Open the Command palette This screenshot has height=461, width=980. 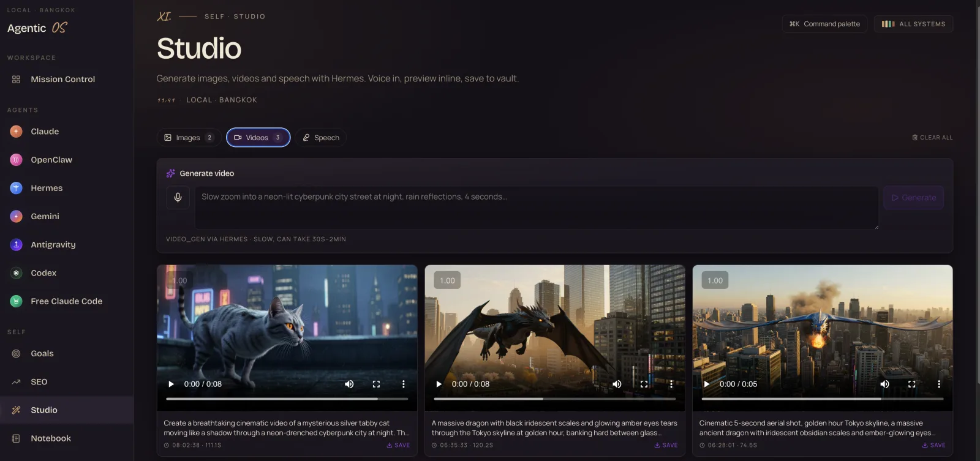[x=824, y=24]
